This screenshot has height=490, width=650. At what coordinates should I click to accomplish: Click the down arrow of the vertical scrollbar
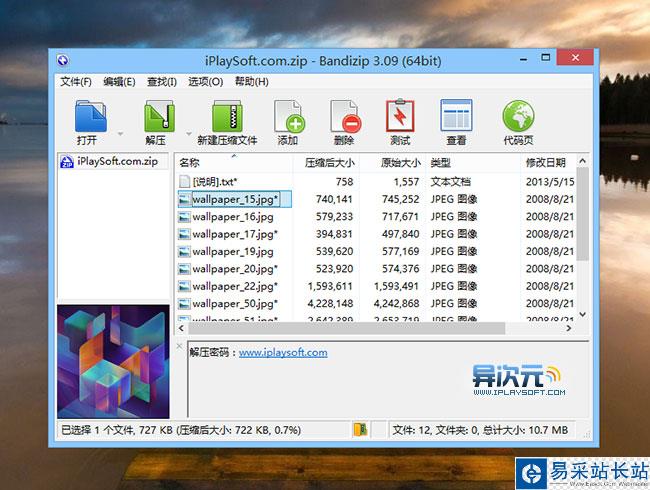[x=582, y=315]
